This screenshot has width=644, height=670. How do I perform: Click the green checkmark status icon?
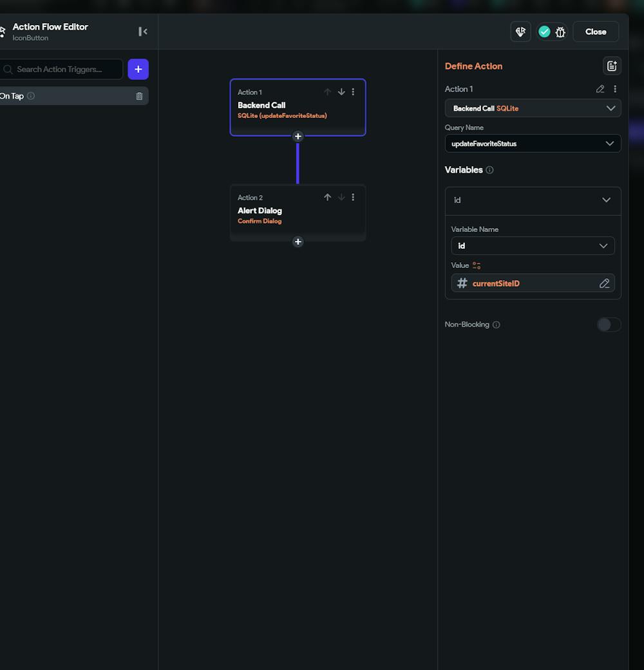[544, 32]
